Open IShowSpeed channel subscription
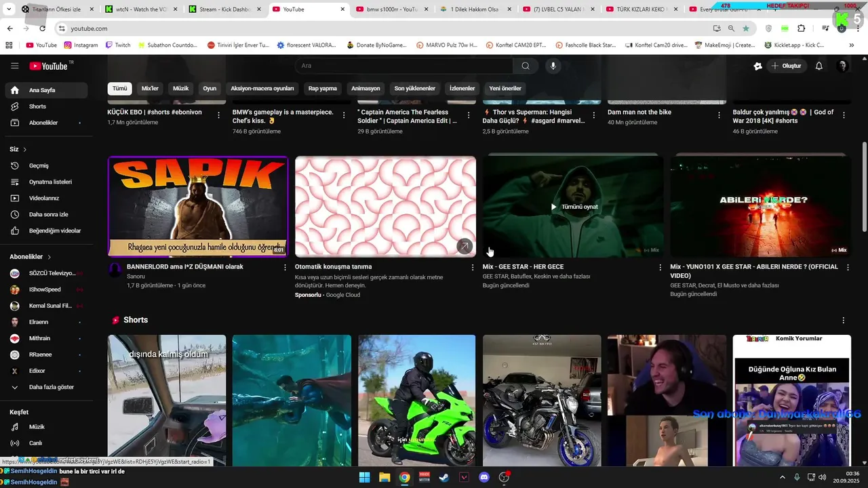This screenshot has height=488, width=868. click(46, 289)
